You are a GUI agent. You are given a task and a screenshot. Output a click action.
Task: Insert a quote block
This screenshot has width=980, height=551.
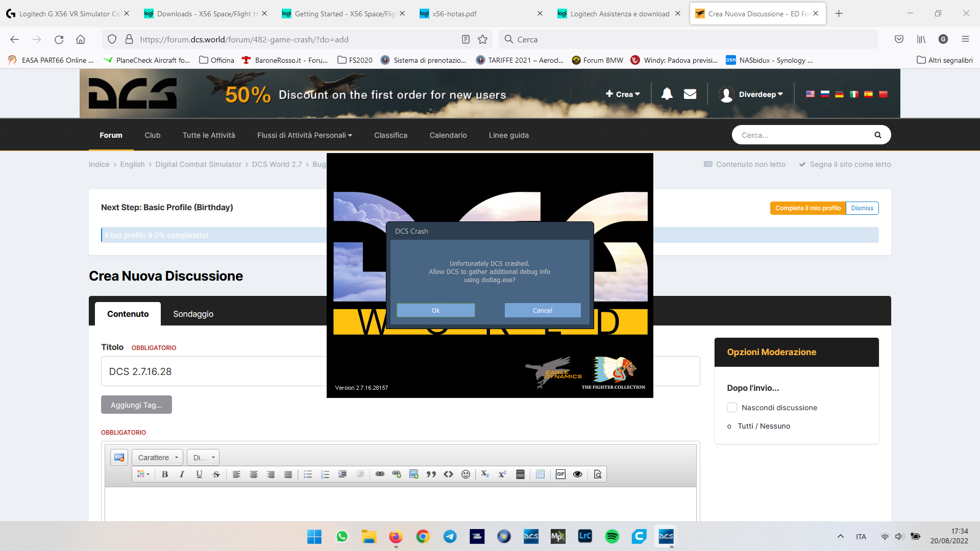(431, 474)
